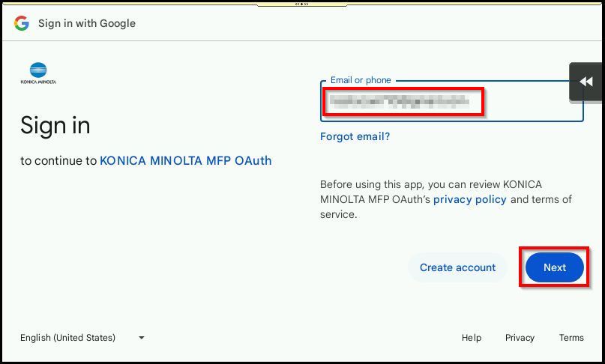
Task: Click the double-left-arrow panel button on right edge
Action: 586,82
